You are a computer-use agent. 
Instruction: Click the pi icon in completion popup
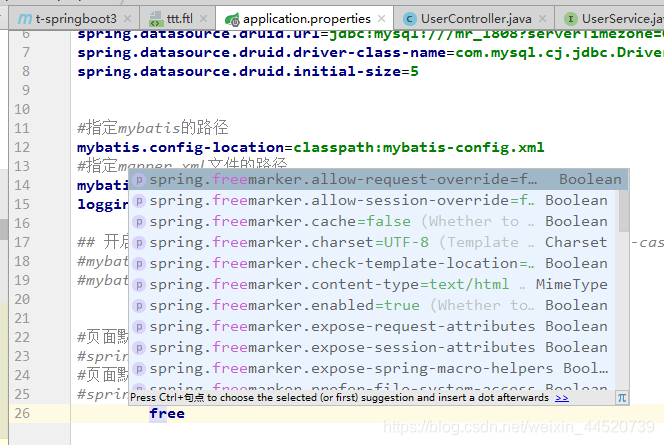pyautogui.click(x=622, y=398)
